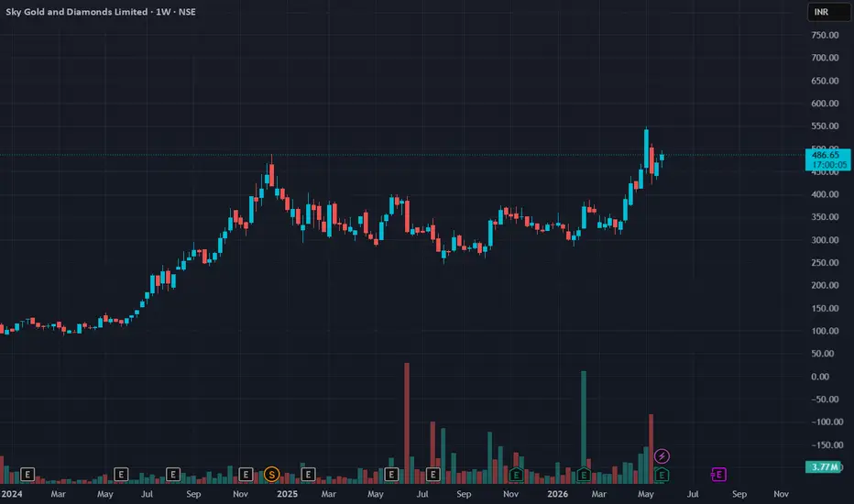The width and height of the screenshot is (854, 504).
Task: Click the 2025 year label on time axis
Action: pos(287,494)
